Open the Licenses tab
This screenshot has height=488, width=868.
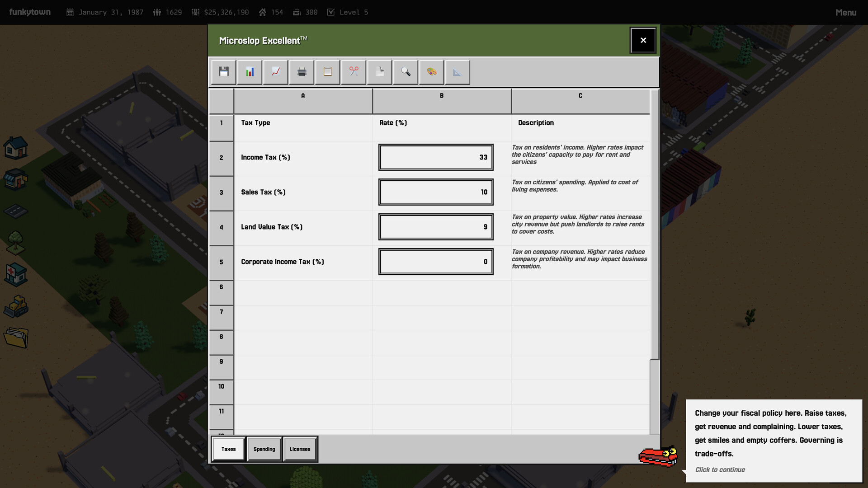pos(300,449)
